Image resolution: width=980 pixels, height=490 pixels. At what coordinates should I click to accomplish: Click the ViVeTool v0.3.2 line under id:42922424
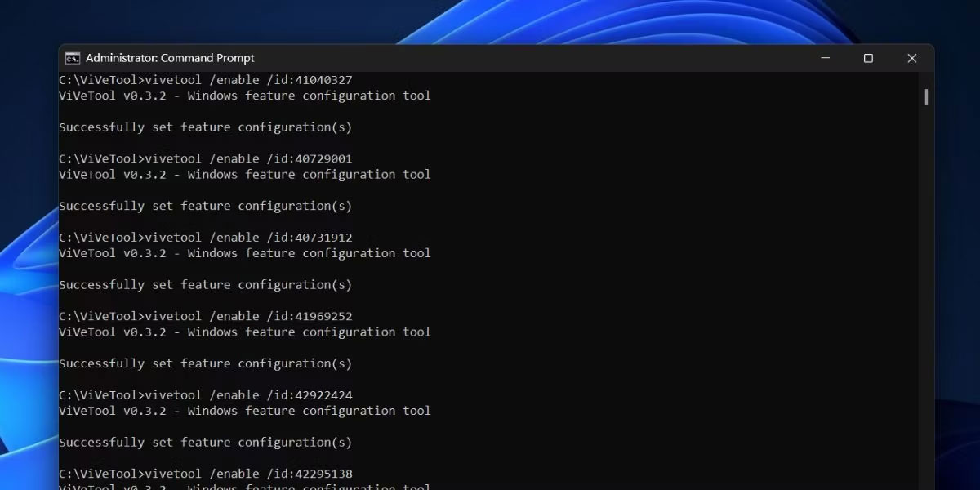coord(245,411)
